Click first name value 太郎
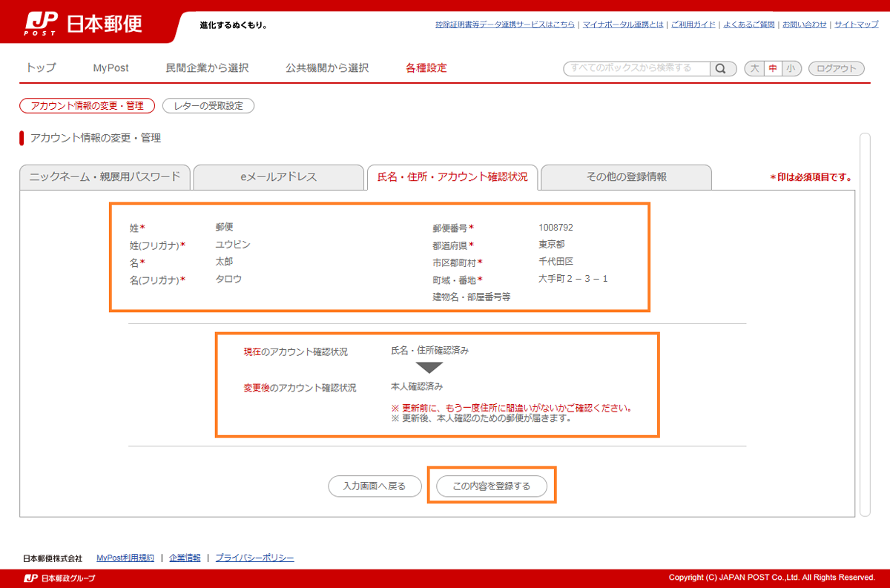The width and height of the screenshot is (890, 588). coord(224,261)
